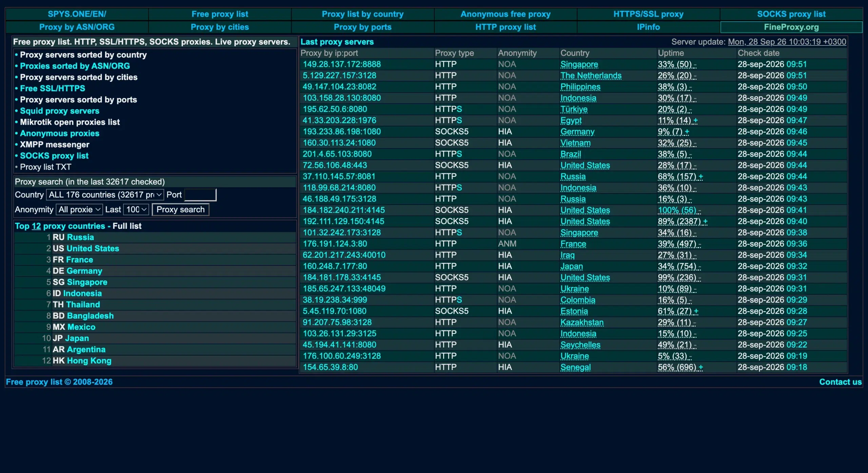Expand the Anonymity 'All proxie' dropdown
The image size is (868, 473).
tap(79, 210)
